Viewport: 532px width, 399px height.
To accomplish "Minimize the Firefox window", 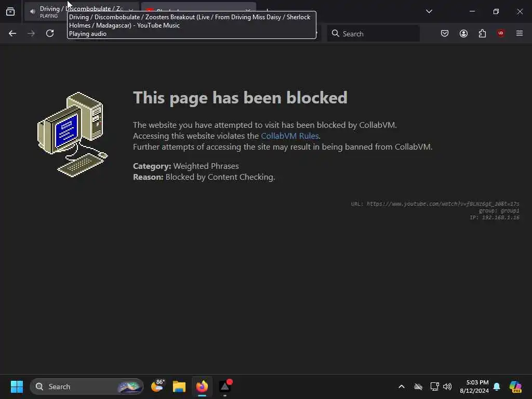I will pos(472,11).
